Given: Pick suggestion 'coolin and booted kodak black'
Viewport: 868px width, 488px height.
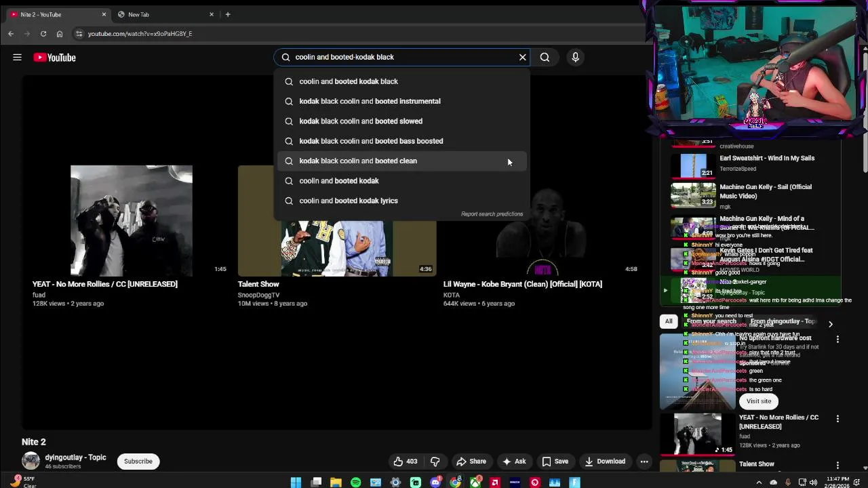Looking at the screenshot, I should (402, 81).
